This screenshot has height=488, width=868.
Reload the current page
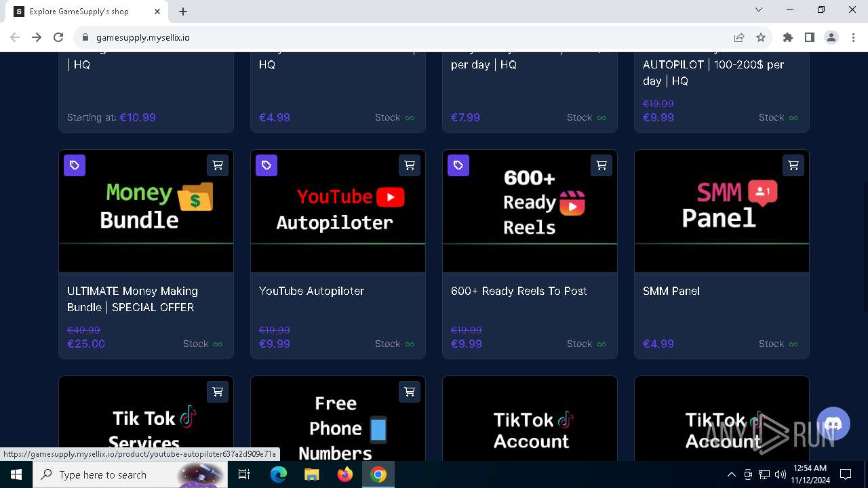(58, 37)
